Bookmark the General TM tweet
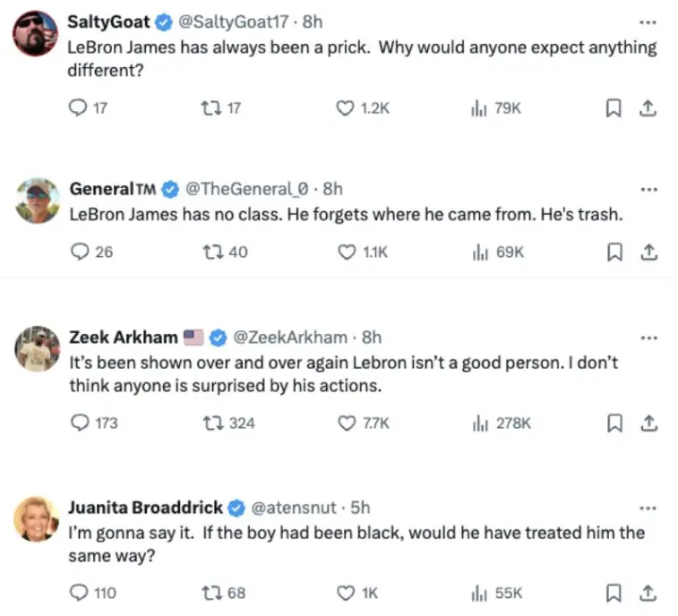 click(615, 252)
